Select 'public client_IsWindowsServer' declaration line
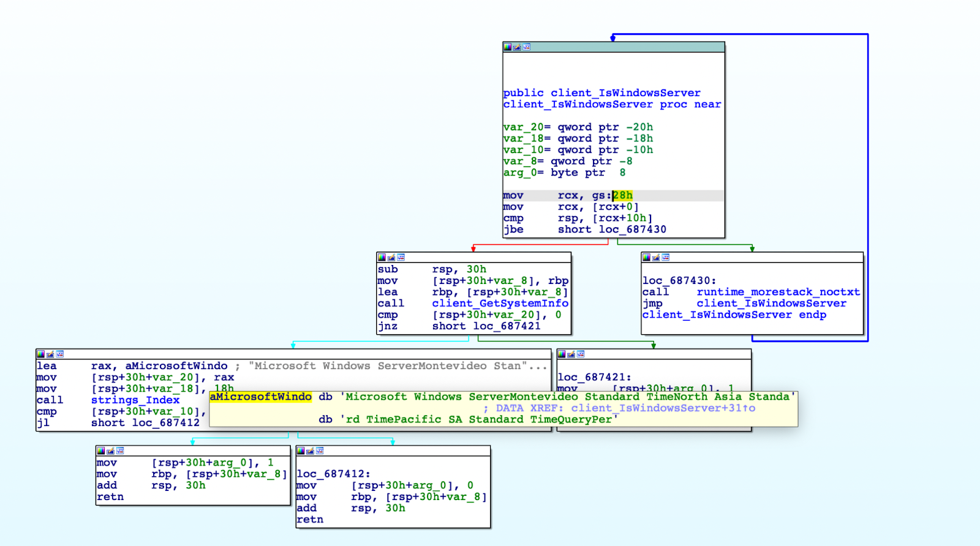Image resolution: width=980 pixels, height=546 pixels. 601,93
